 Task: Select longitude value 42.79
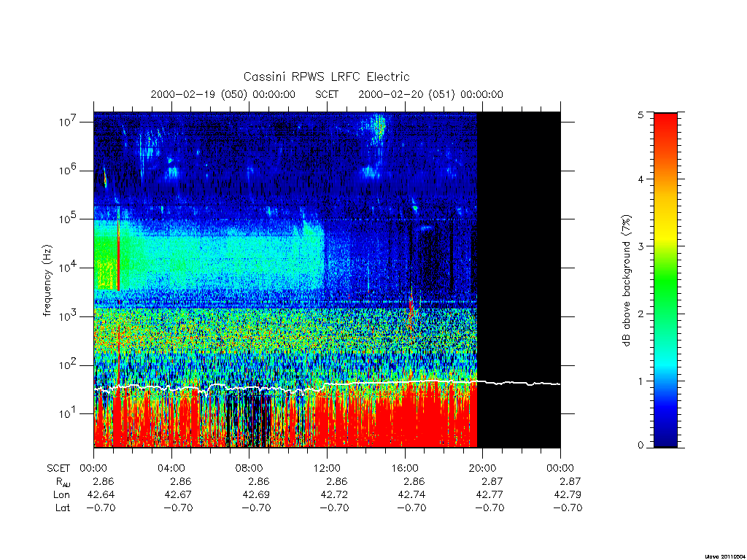568,495
